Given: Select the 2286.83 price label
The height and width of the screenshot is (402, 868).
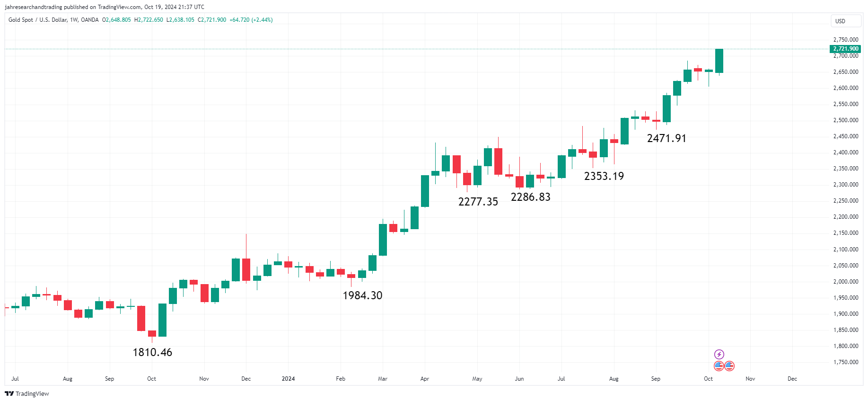Looking at the screenshot, I should tap(531, 197).
